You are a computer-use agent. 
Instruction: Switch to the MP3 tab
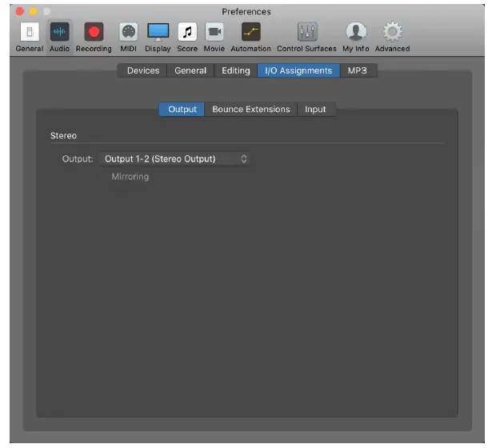coord(358,70)
